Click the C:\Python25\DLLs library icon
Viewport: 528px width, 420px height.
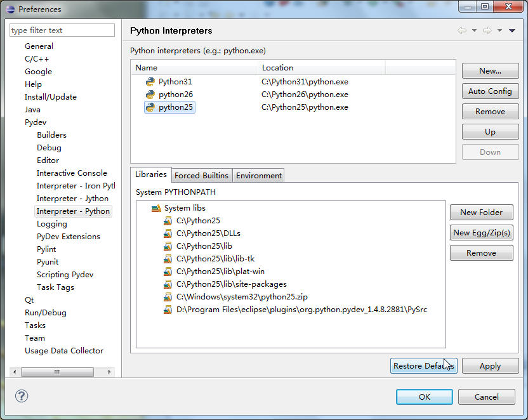[168, 233]
